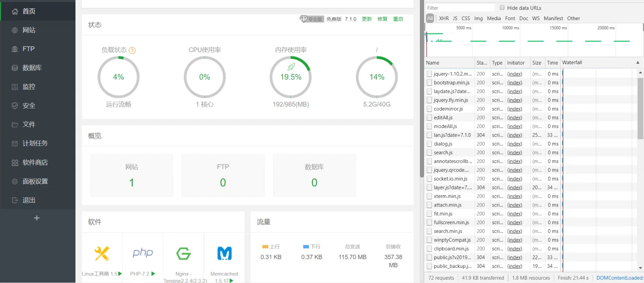Screen dimensions: 644x283
Task: Click the load status help question-mark icon
Action: (x=132, y=50)
